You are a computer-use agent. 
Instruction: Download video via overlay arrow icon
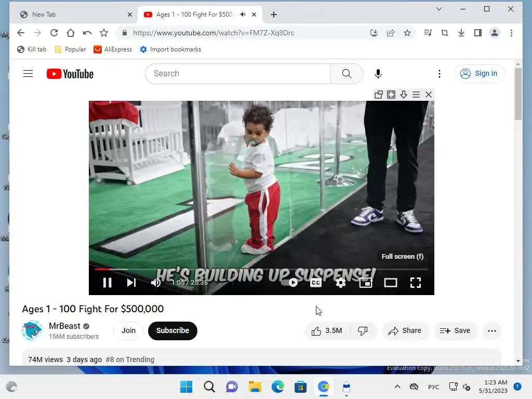click(x=404, y=95)
